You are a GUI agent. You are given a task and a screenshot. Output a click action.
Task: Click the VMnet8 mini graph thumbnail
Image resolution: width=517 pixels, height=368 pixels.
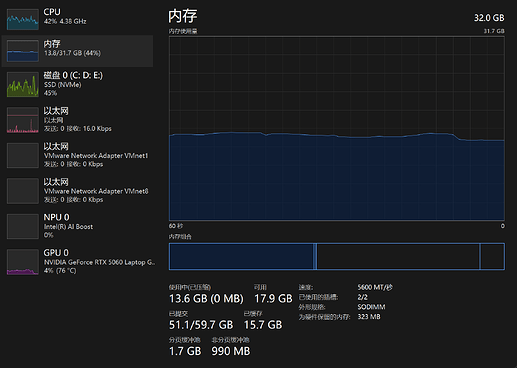coord(23,191)
